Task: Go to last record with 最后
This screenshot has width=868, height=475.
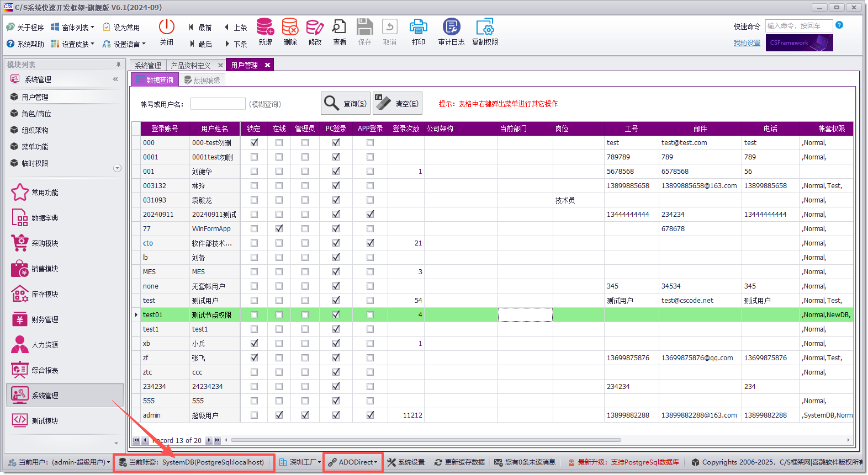Action: [200, 44]
